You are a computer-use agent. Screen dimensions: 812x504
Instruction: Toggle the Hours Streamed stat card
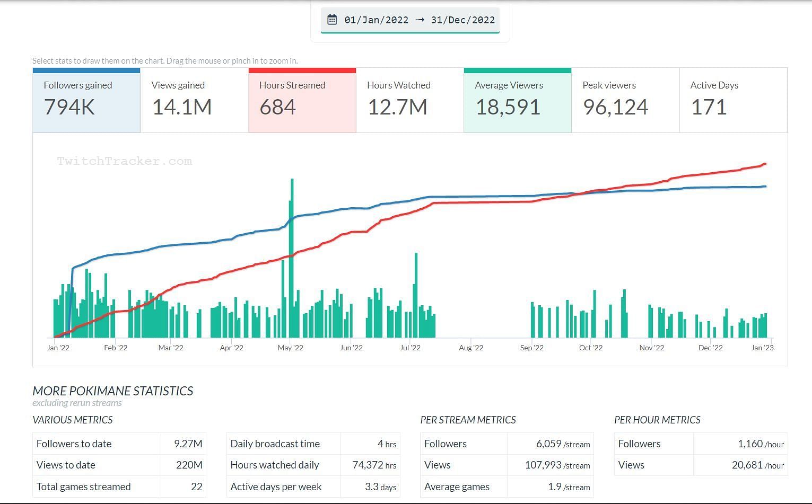[302, 100]
